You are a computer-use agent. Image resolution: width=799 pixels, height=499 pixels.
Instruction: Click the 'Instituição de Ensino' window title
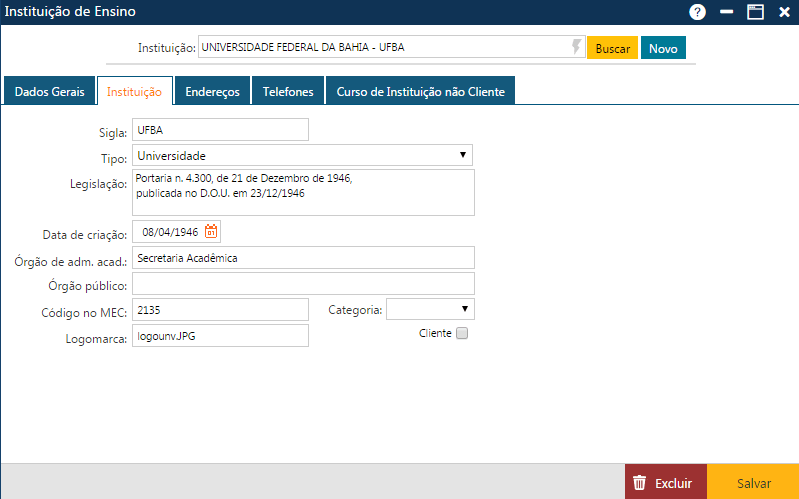click(70, 11)
